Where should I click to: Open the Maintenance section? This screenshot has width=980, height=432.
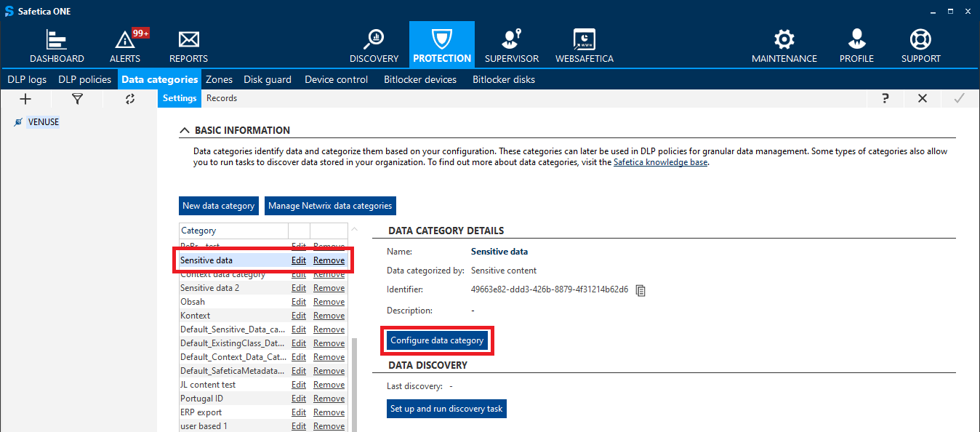[784, 46]
